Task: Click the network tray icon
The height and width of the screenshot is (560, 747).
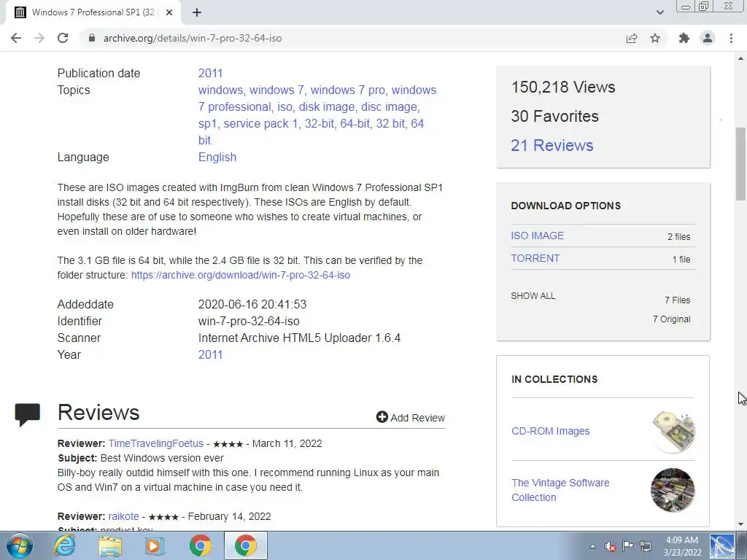Action: point(646,546)
